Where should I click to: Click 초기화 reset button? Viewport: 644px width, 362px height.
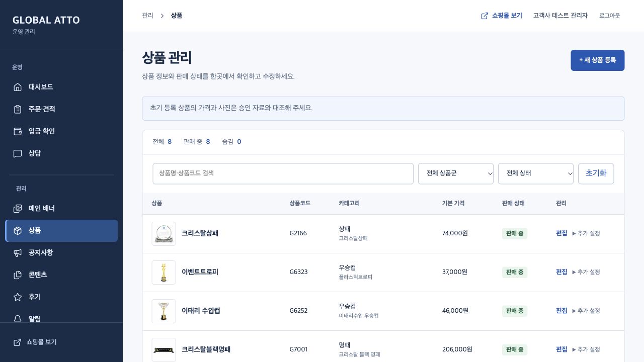coord(596,173)
